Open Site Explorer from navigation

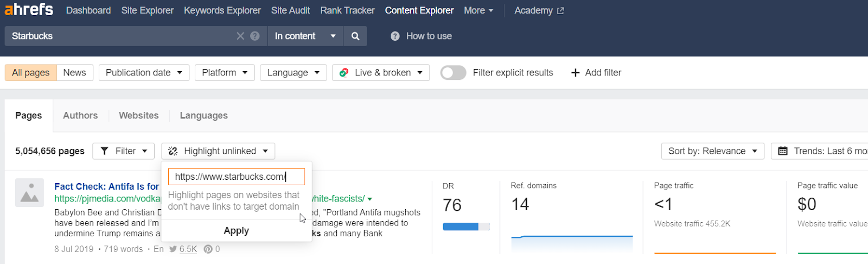[148, 10]
